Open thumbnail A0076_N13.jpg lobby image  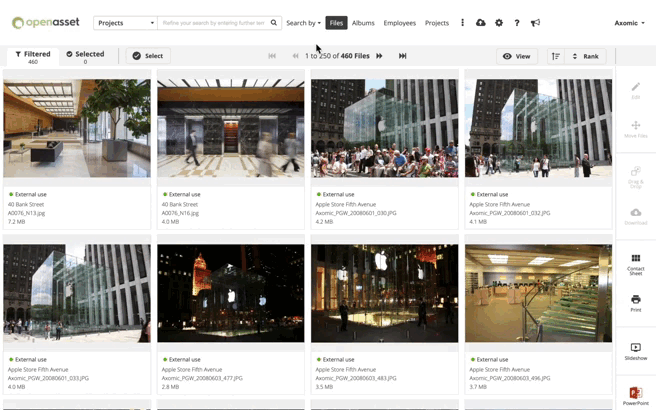click(x=77, y=128)
